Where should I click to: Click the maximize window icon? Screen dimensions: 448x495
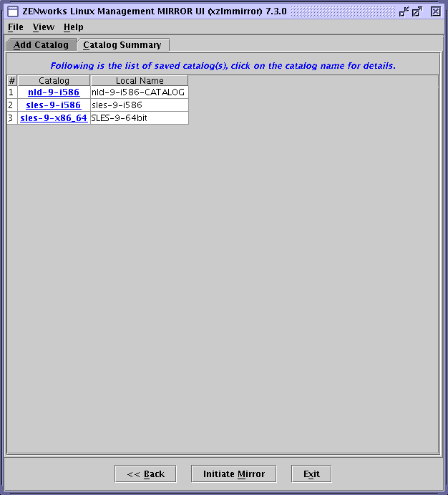[x=417, y=11]
